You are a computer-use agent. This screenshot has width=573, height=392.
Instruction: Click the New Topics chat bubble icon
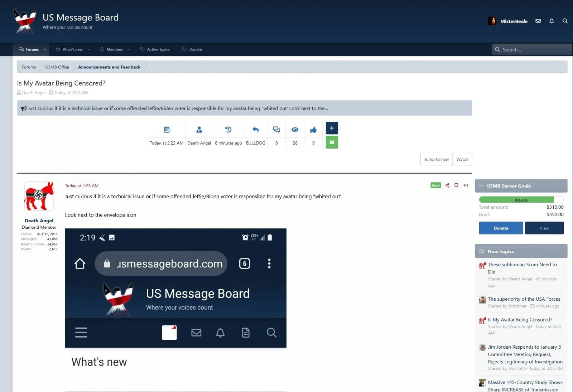pos(482,251)
